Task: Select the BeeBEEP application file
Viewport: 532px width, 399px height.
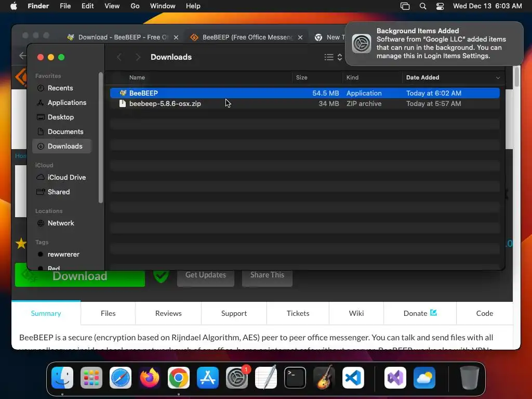Action: [304, 93]
